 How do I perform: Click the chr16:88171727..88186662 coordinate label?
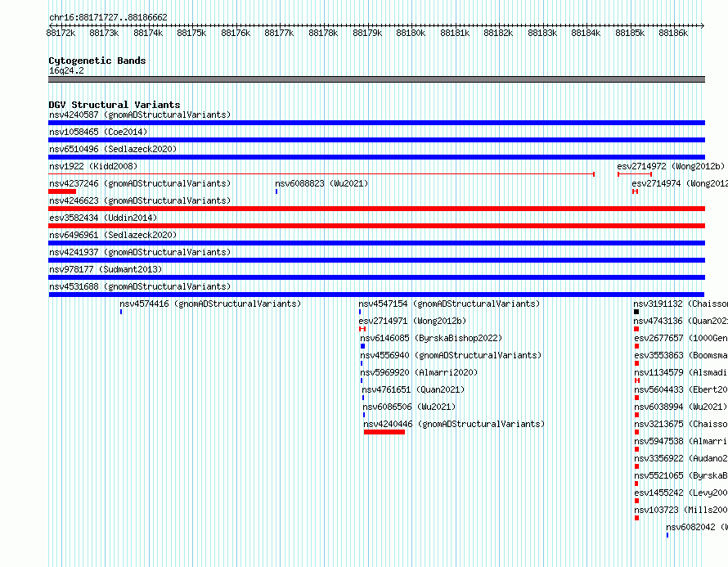(108, 17)
